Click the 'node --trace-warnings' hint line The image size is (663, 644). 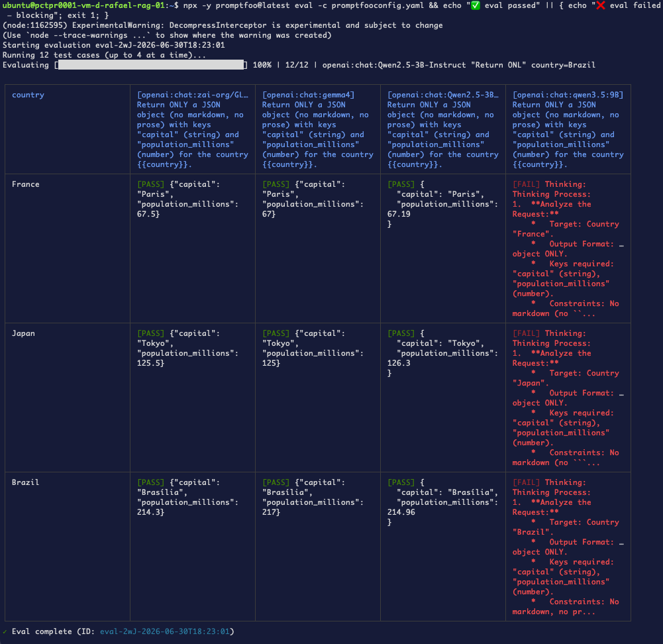[167, 35]
